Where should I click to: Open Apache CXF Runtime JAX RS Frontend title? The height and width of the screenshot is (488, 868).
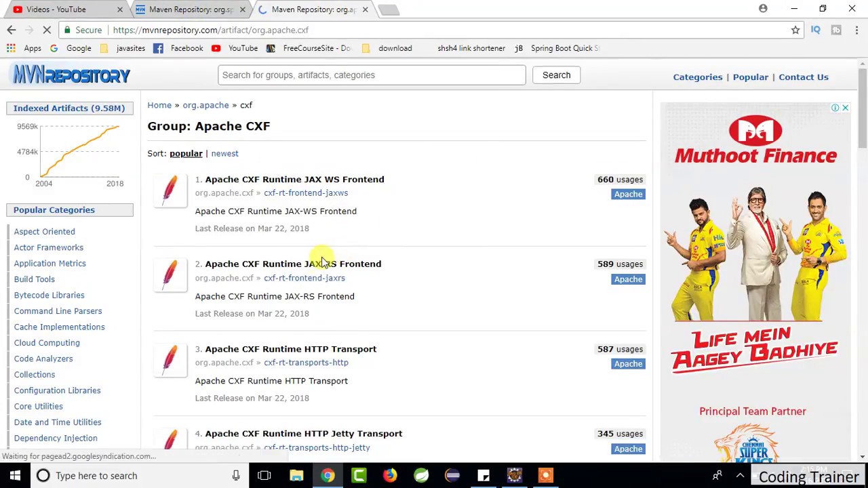[x=293, y=264]
